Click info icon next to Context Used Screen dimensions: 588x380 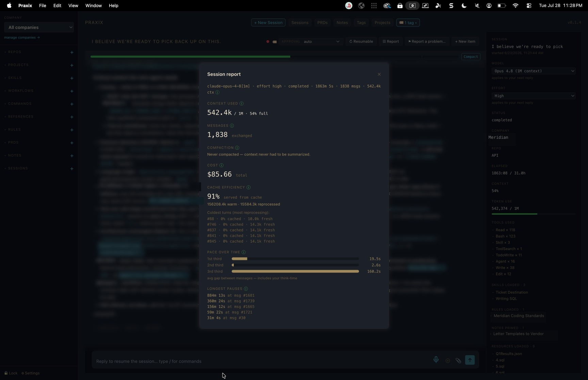(242, 103)
